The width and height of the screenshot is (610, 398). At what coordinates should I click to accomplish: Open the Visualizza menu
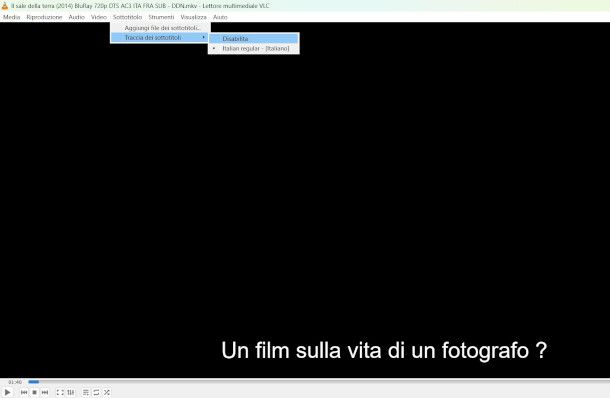(193, 17)
